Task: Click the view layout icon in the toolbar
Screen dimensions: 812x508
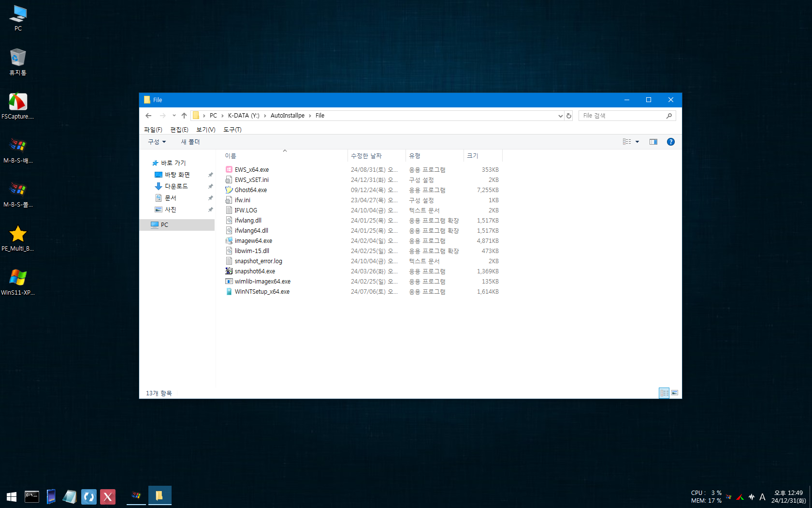Action: pyautogui.click(x=627, y=142)
